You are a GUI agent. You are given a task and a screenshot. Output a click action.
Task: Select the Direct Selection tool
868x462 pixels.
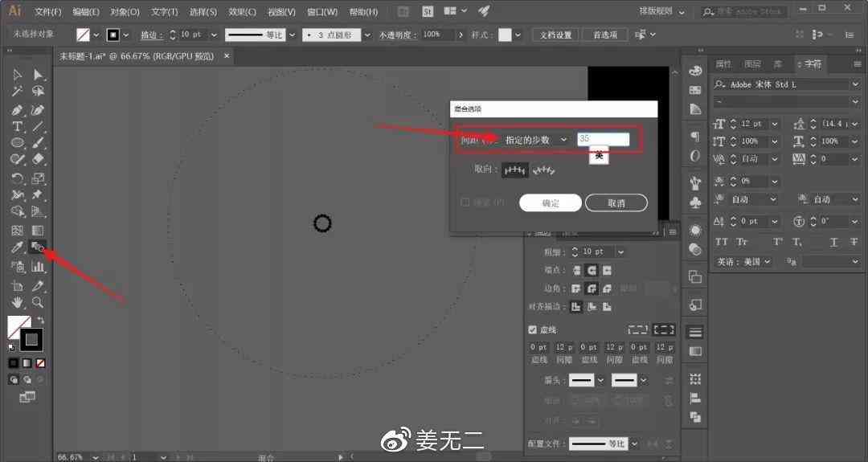38,75
